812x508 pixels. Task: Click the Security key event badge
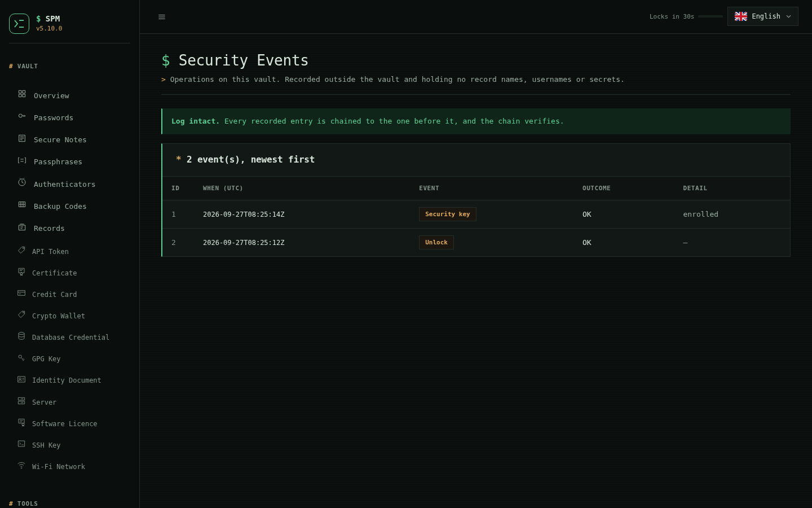tap(448, 214)
